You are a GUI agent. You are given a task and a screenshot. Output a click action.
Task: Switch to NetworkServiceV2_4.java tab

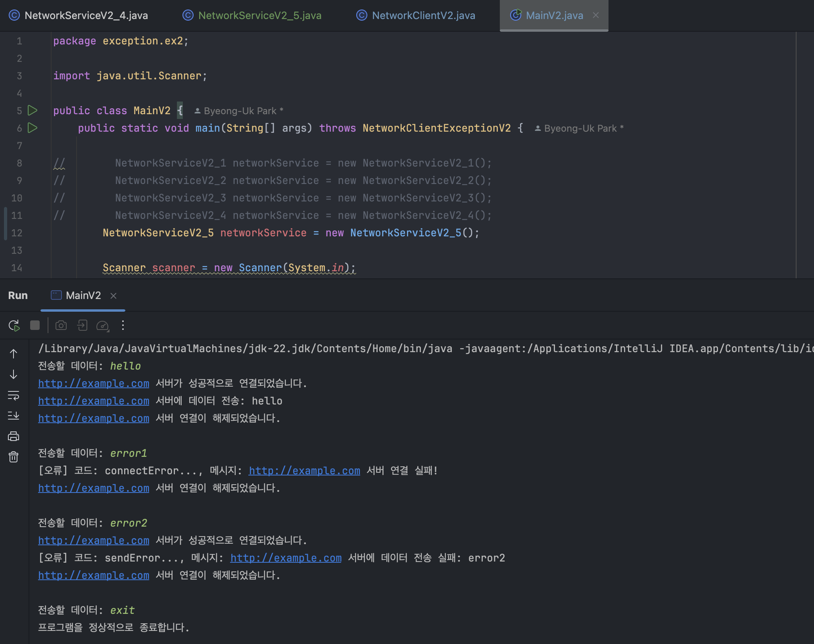point(86,15)
